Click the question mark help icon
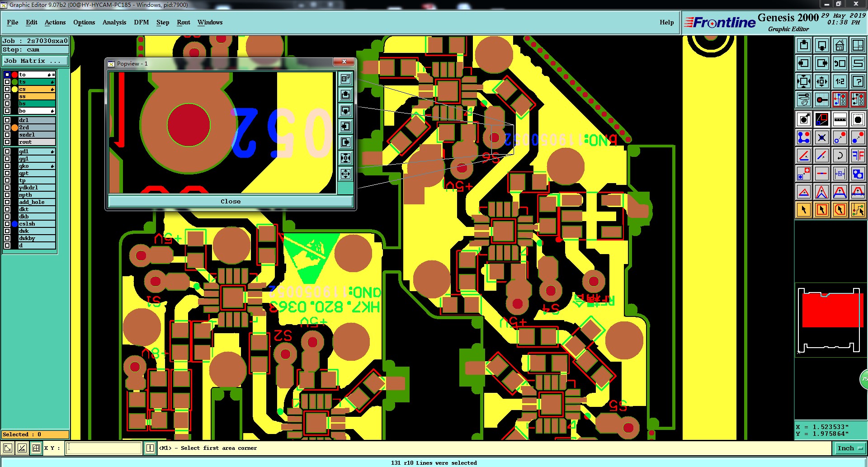This screenshot has height=467, width=868. click(x=858, y=81)
